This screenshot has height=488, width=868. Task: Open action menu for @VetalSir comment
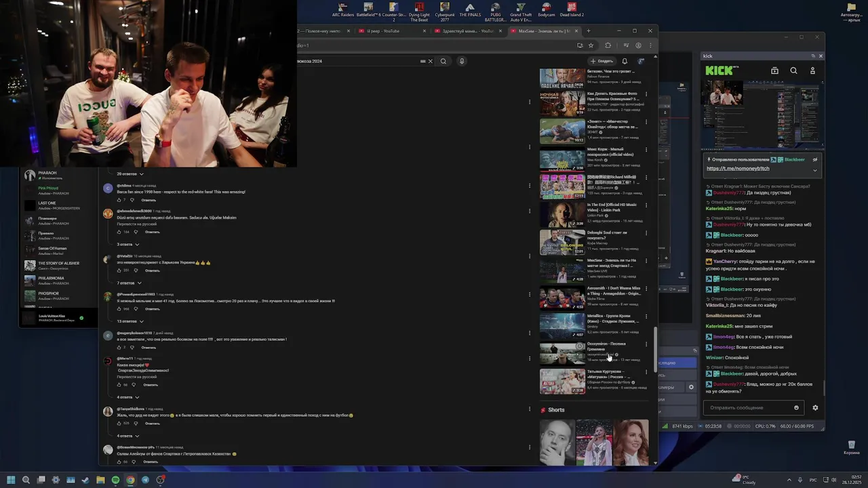click(529, 256)
